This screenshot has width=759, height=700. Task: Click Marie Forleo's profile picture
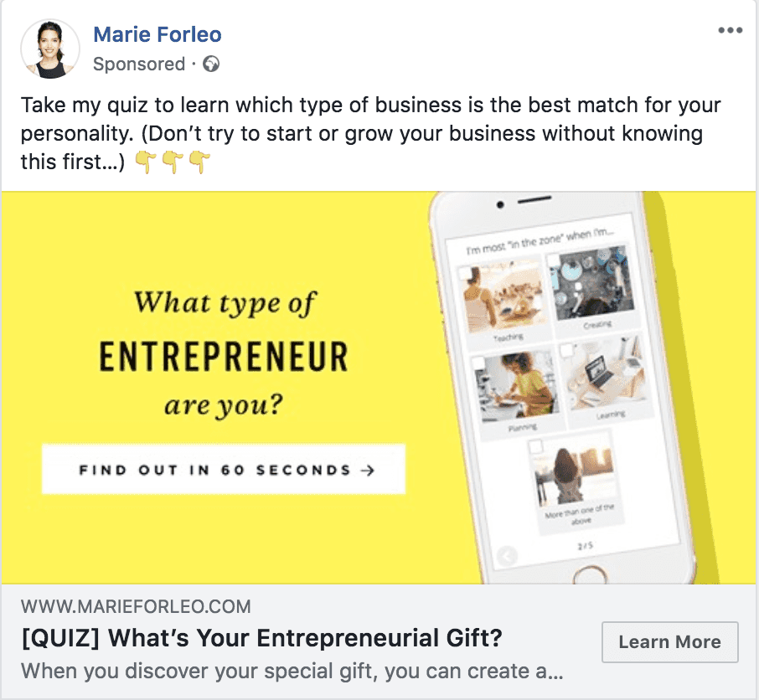click(50, 49)
